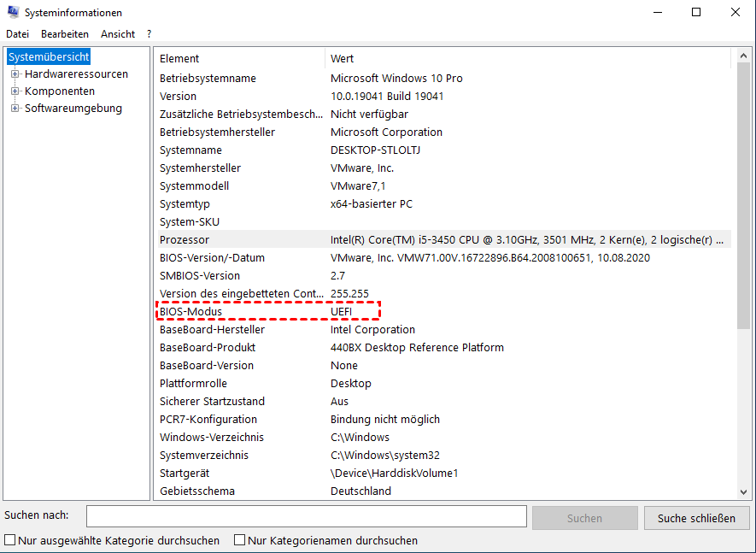Click the vertical scrollbar thumb

(x=743, y=197)
